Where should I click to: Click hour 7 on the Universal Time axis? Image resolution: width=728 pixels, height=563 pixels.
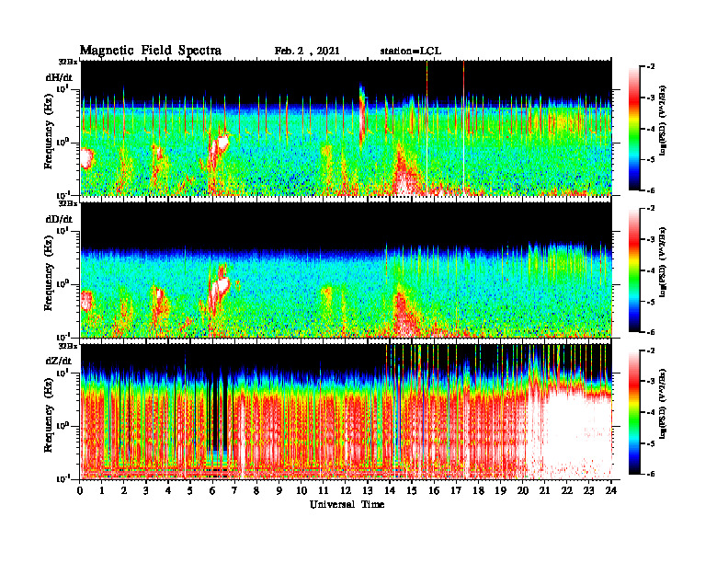(234, 490)
